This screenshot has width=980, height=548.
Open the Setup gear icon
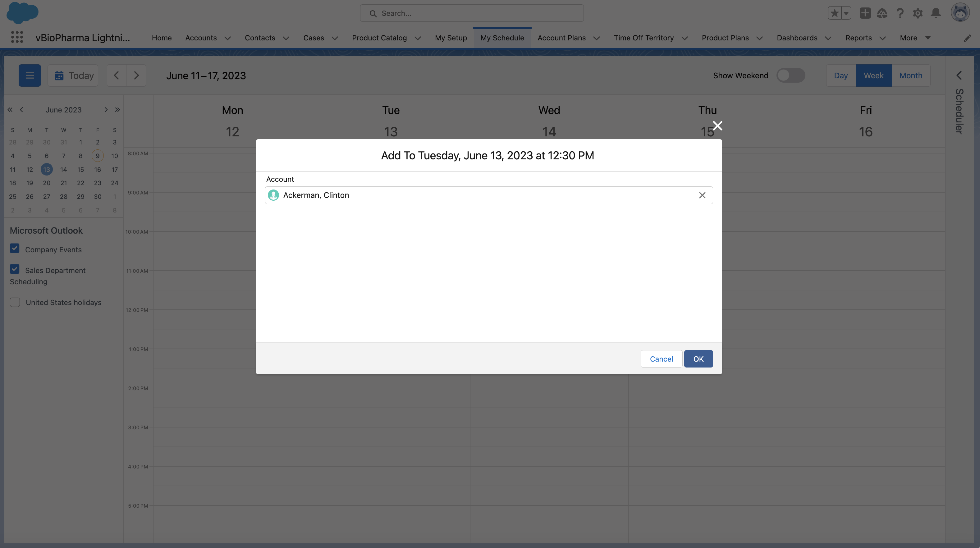918,13
